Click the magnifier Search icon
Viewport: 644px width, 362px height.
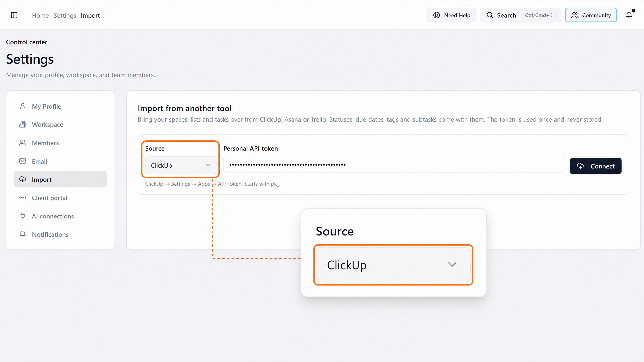(490, 15)
